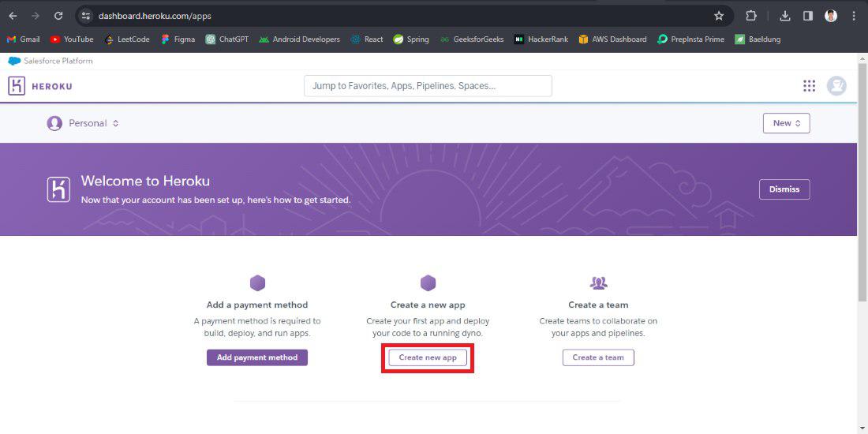Toggle the browser side panel icon

(808, 16)
